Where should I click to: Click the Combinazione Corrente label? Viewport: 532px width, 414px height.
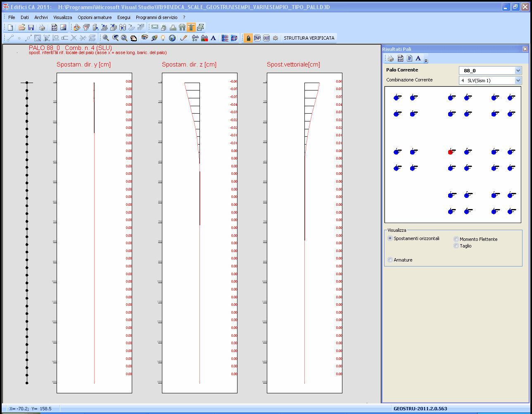410,80
